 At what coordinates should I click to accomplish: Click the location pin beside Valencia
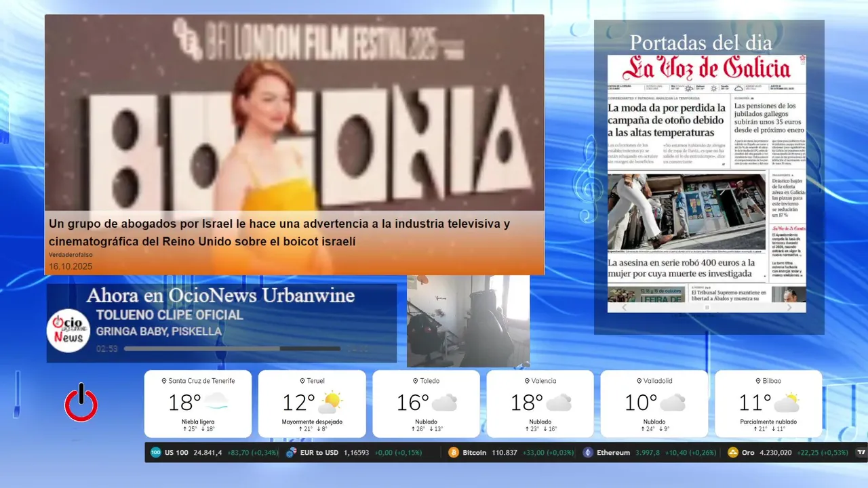[526, 381]
